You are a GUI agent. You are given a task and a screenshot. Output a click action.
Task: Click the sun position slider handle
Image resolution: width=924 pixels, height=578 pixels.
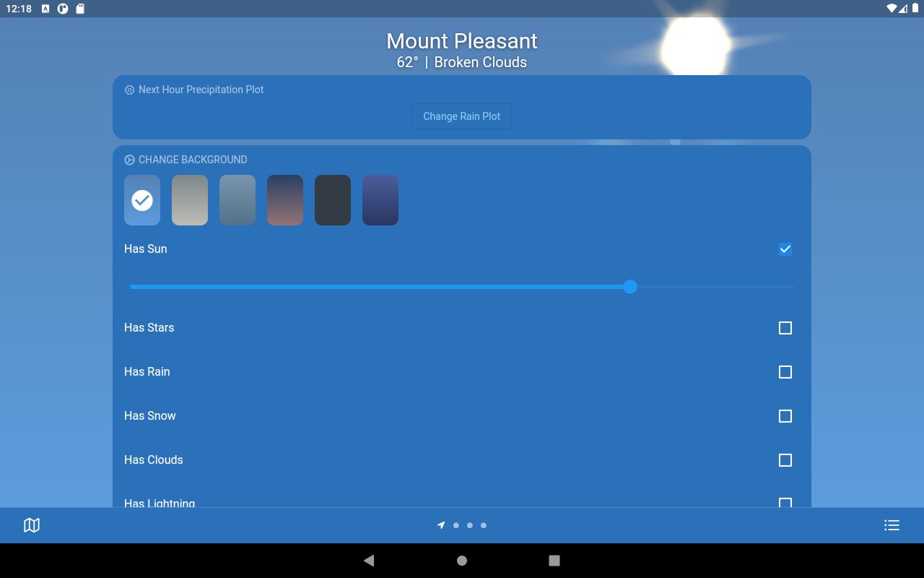[x=630, y=287]
